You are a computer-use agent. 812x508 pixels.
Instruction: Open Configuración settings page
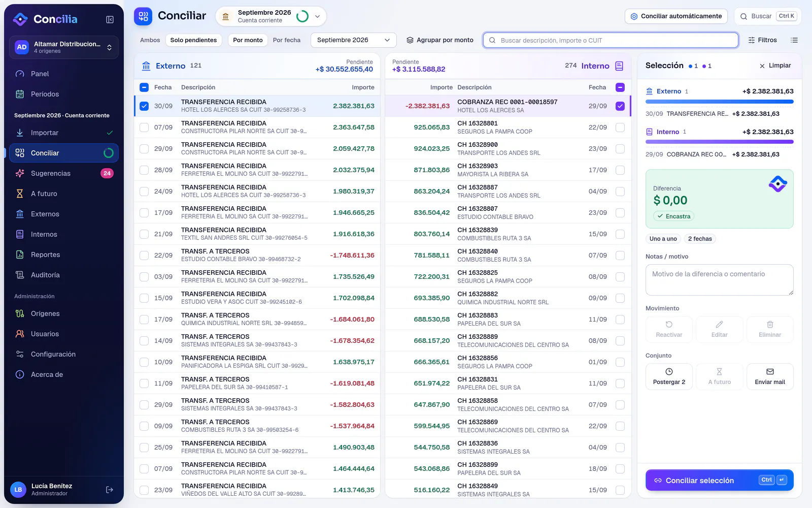point(64,354)
